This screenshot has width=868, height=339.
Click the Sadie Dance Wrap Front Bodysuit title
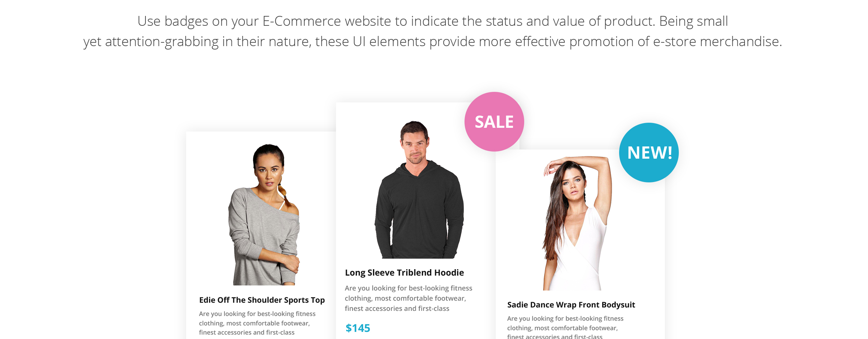[571, 305]
